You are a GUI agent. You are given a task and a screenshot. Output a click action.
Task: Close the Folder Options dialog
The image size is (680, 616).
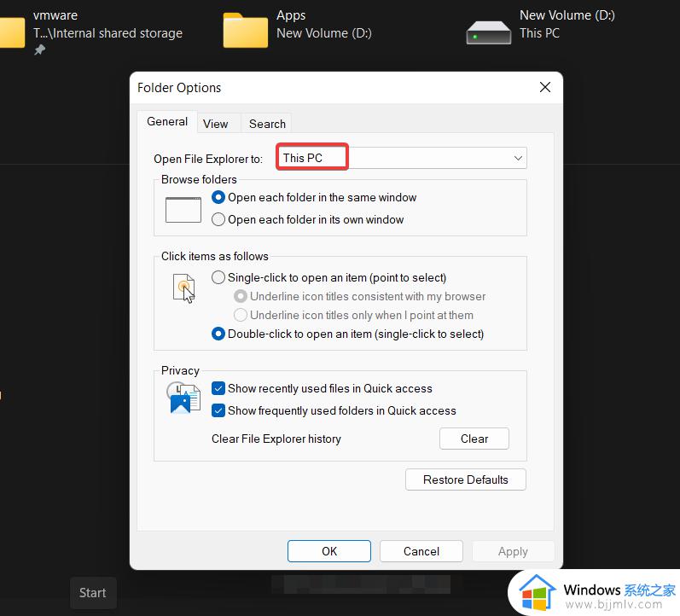pyautogui.click(x=544, y=87)
